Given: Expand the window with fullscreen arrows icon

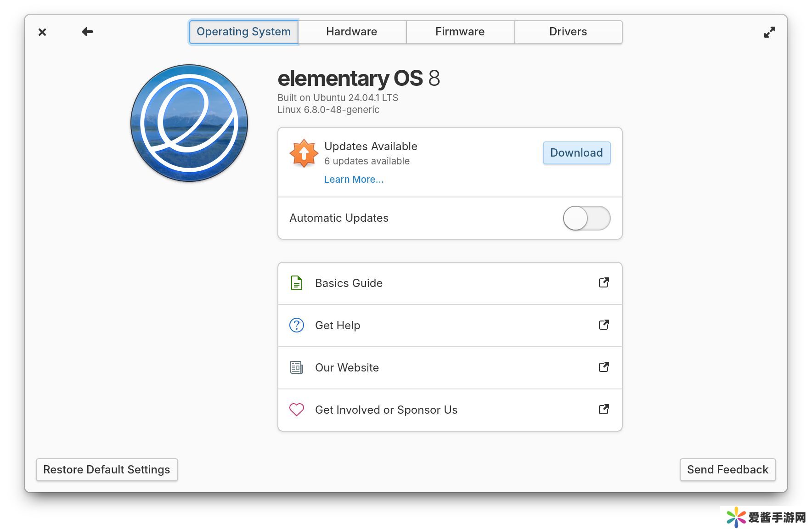Looking at the screenshot, I should pyautogui.click(x=770, y=32).
